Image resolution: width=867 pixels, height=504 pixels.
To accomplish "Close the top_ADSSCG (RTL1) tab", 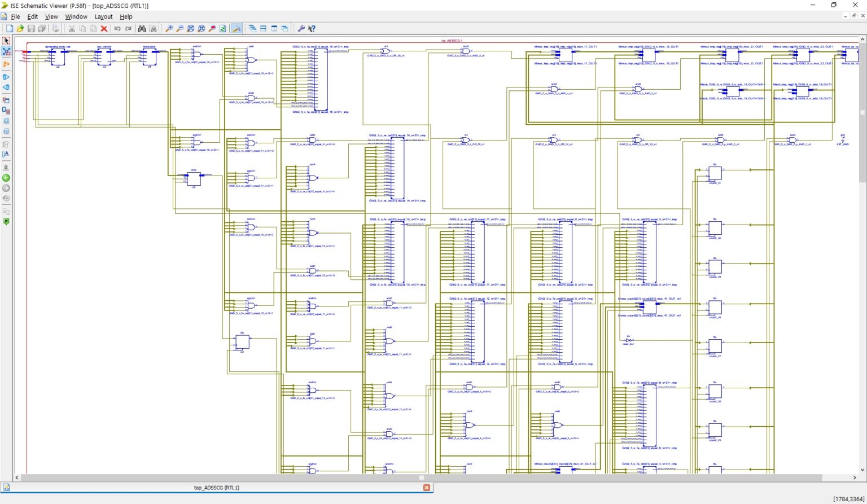I will tap(427, 488).
